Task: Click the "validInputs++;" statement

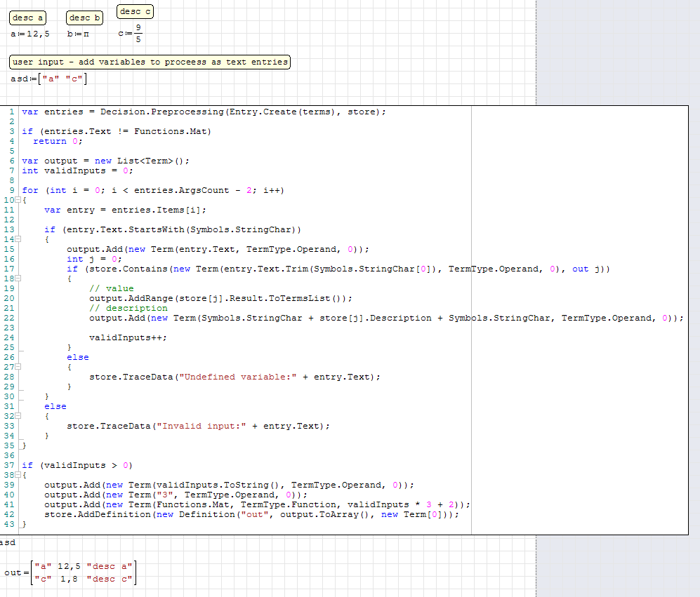Action: (x=128, y=337)
